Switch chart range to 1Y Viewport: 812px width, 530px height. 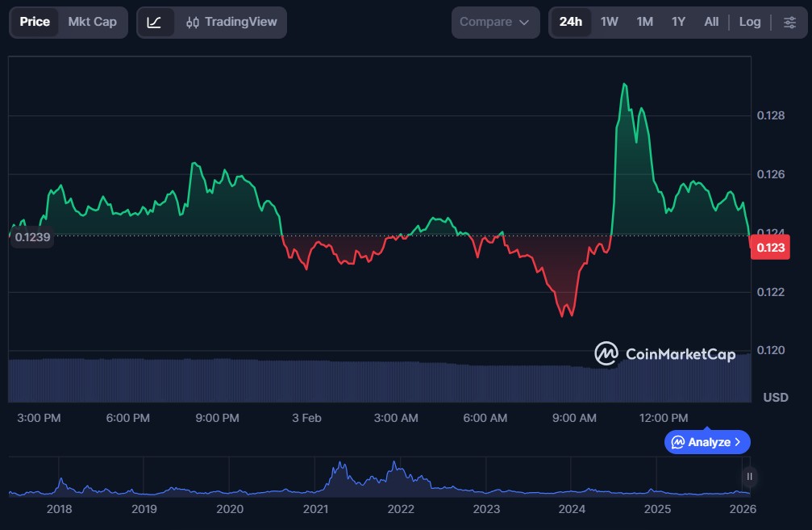678,23
